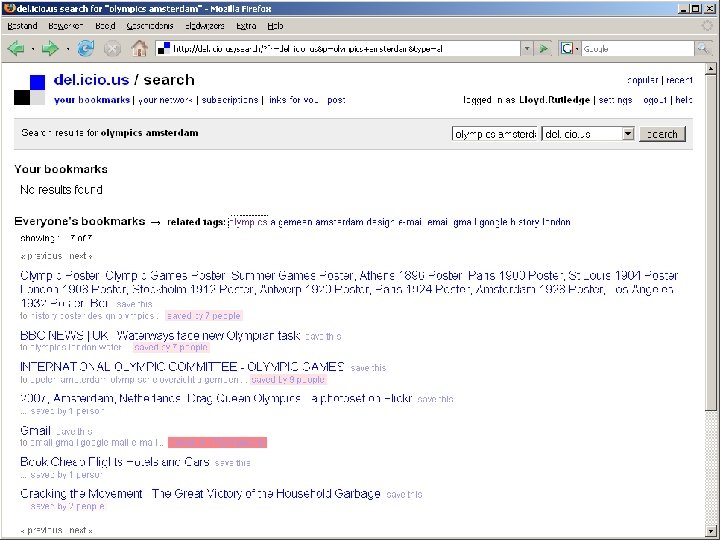720x540 pixels.
Task: Open the Bewerken menu
Action: click(x=66, y=26)
